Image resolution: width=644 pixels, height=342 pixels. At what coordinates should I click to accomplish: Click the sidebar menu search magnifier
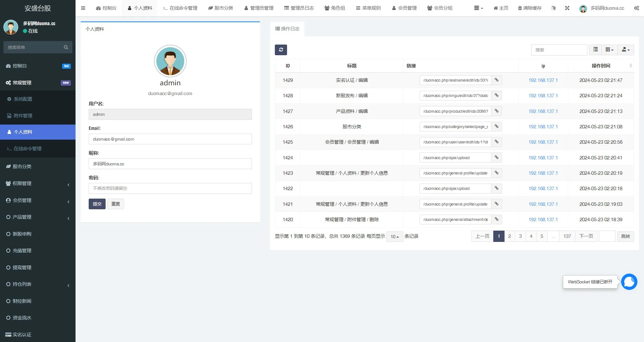tap(66, 47)
